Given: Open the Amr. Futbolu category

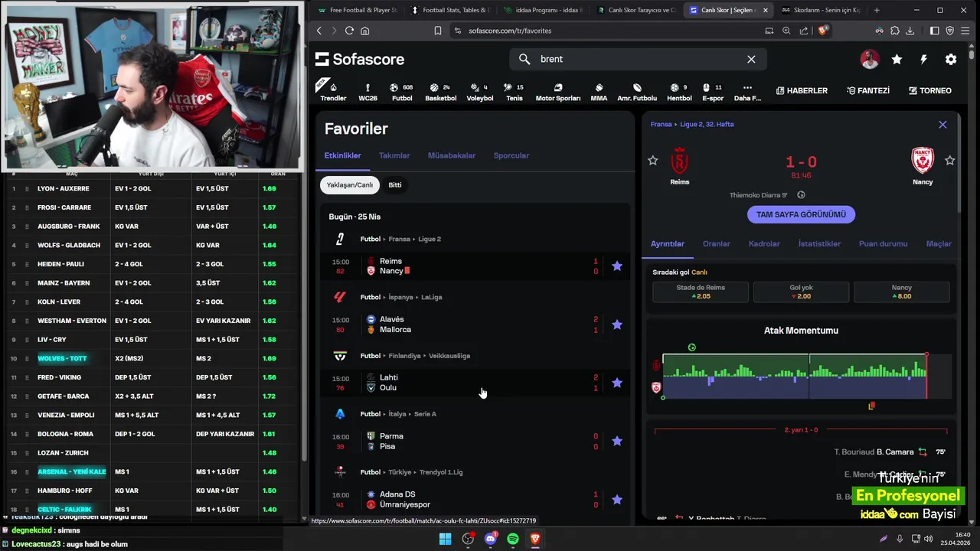Looking at the screenshot, I should [x=637, y=92].
